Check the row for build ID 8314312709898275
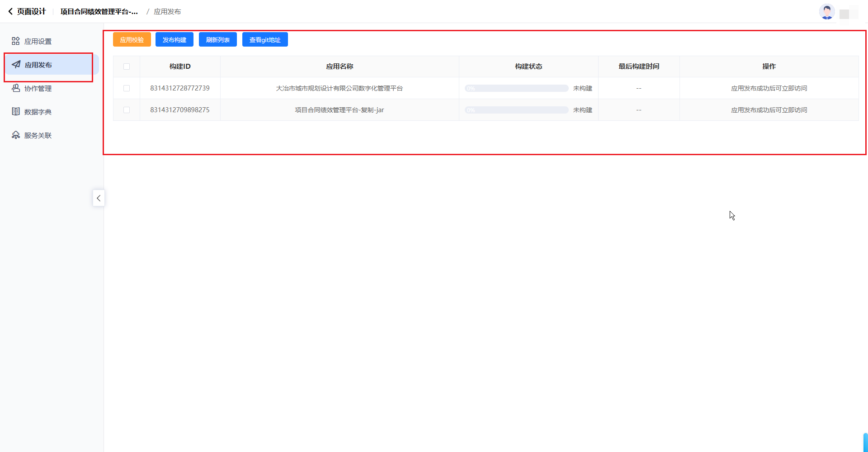The width and height of the screenshot is (868, 452). 127,110
